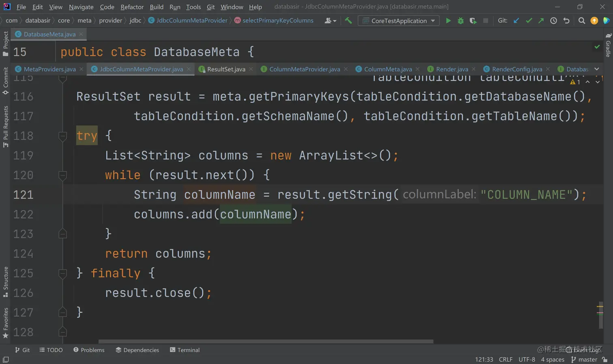Open the Git tool window button

click(22, 350)
